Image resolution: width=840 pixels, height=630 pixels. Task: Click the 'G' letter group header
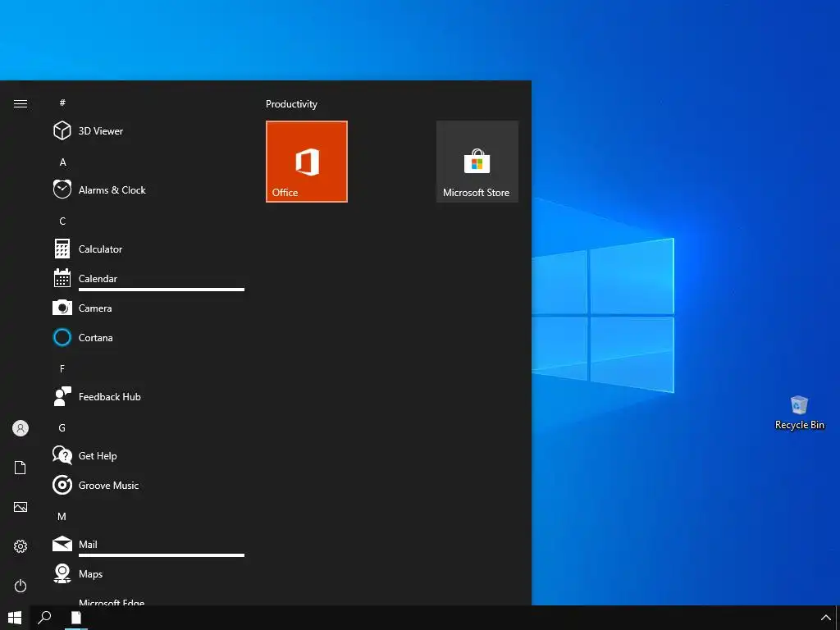point(62,427)
